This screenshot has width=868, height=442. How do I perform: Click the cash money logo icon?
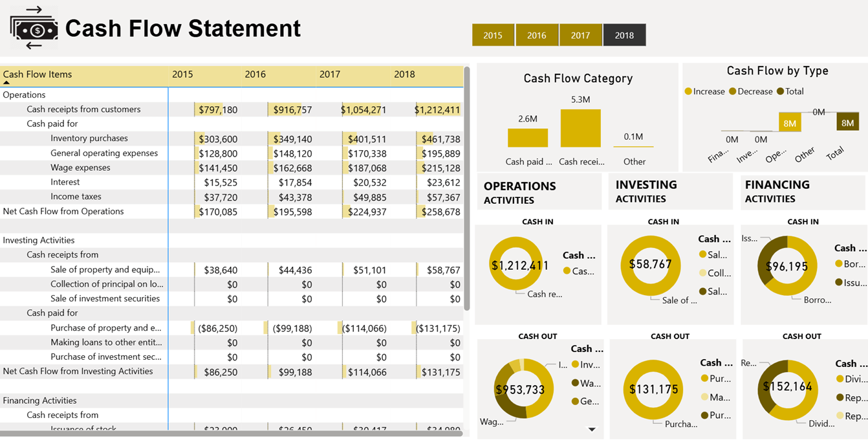click(34, 28)
